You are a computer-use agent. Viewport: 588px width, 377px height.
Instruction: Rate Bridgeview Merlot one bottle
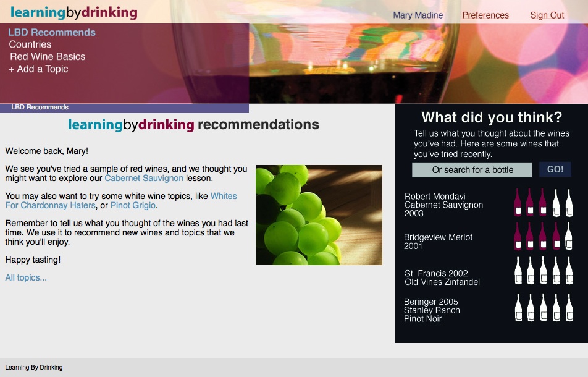pos(518,236)
